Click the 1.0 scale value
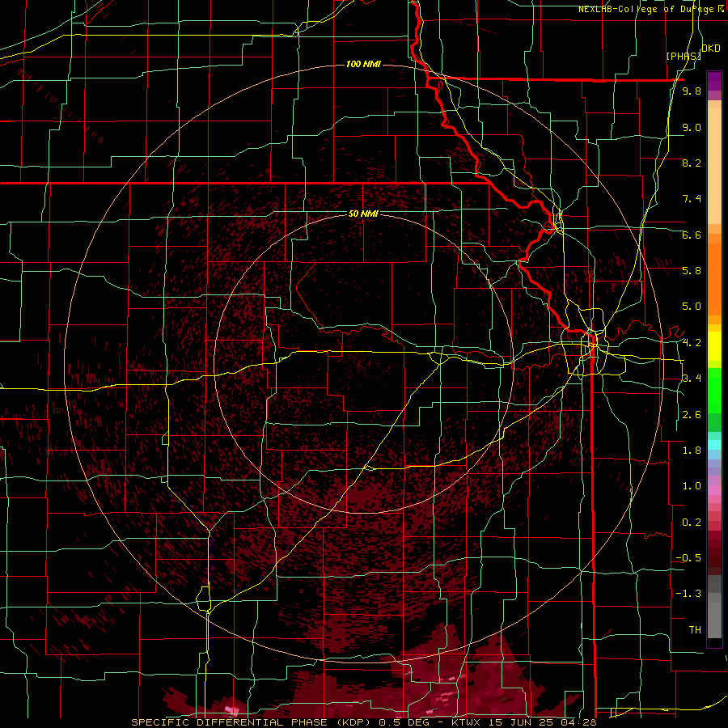Image resolution: width=728 pixels, height=728 pixels. 692,486
